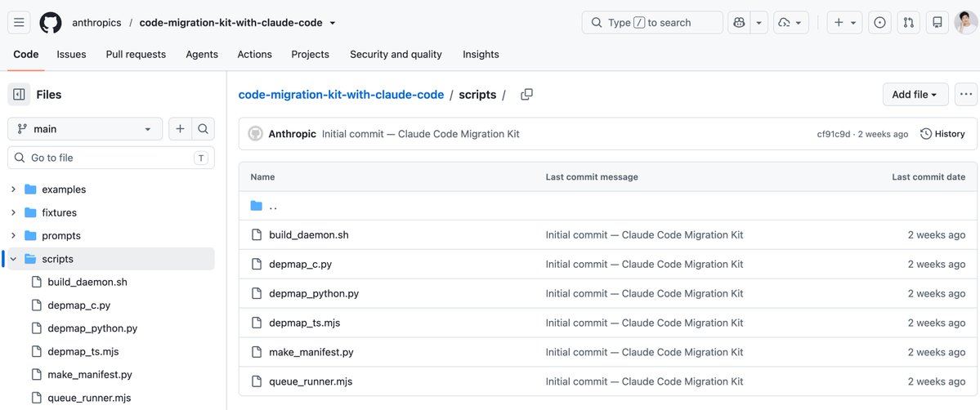Image resolution: width=980 pixels, height=410 pixels.
Task: Search files with the magnifier icon
Action: (x=204, y=129)
